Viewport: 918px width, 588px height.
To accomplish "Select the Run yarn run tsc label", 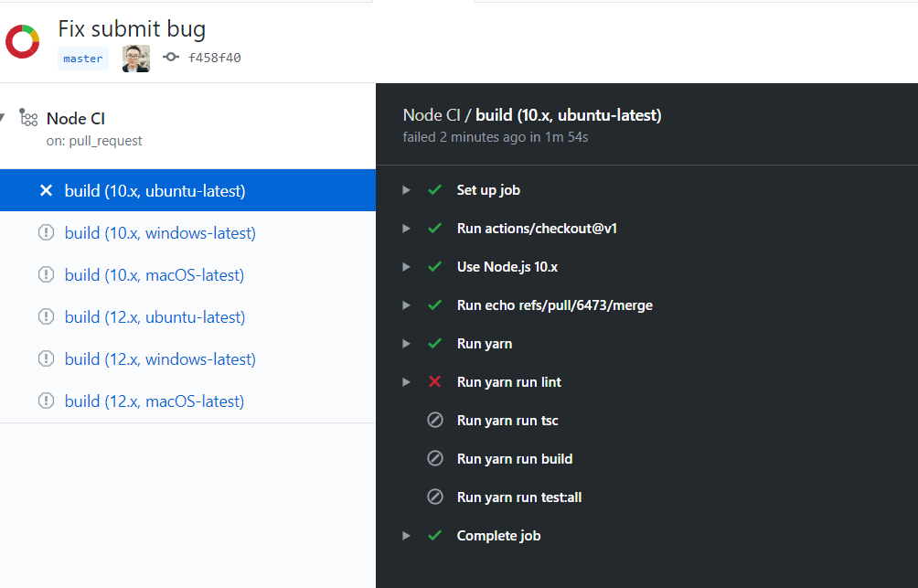I will point(507,421).
